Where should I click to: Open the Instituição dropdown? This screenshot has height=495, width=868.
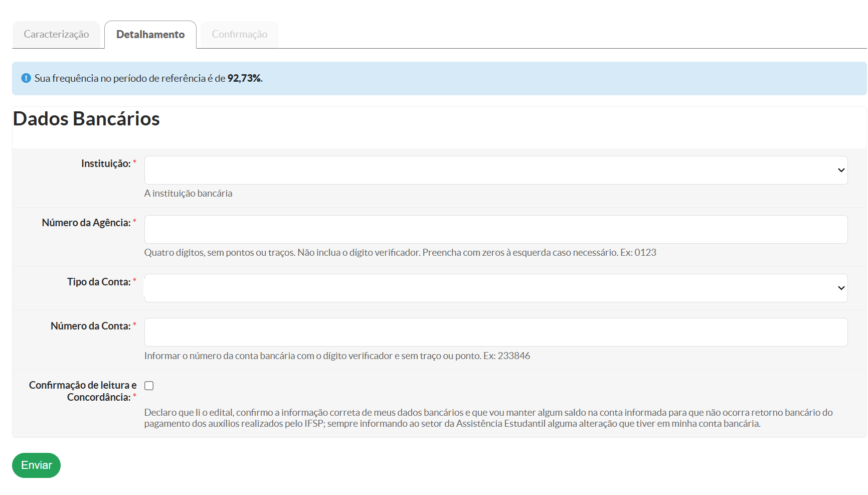[496, 171]
